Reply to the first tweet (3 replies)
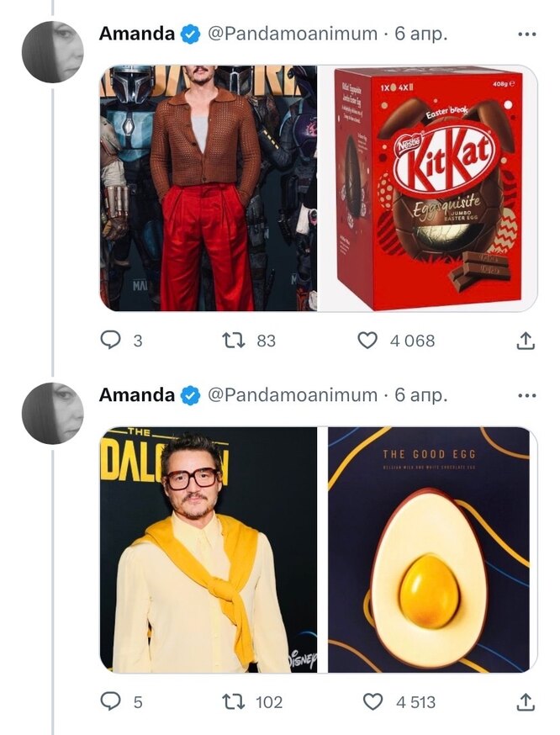 [x=111, y=340]
